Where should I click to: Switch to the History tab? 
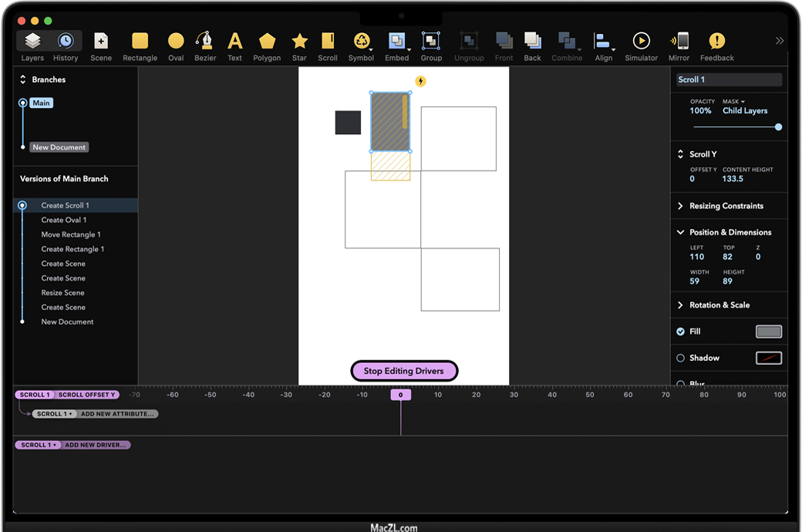point(66,45)
